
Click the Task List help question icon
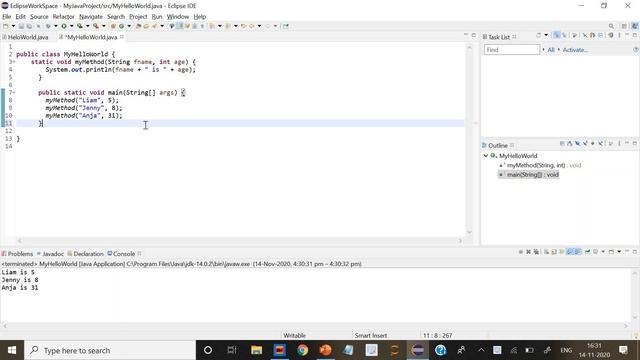coord(636,49)
